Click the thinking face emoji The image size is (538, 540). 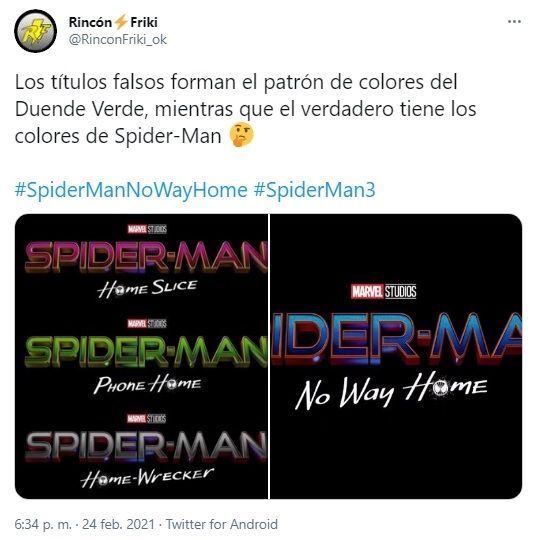click(241, 134)
